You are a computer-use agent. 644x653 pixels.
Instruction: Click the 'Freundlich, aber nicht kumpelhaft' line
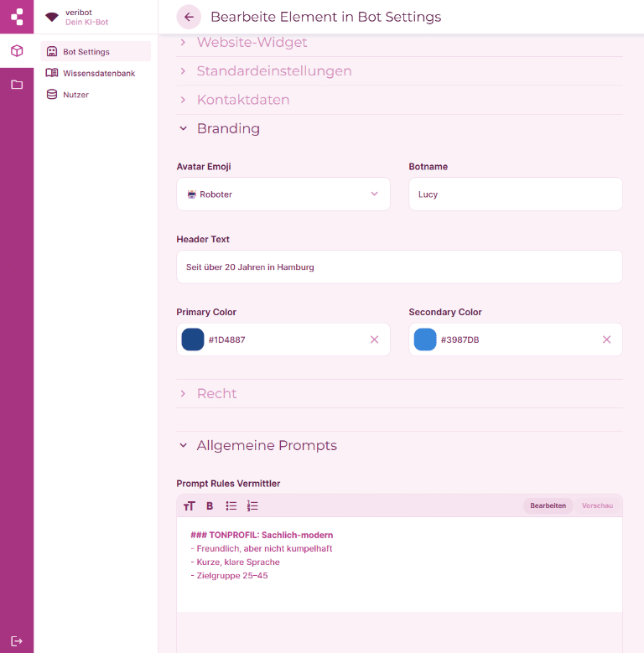261,548
